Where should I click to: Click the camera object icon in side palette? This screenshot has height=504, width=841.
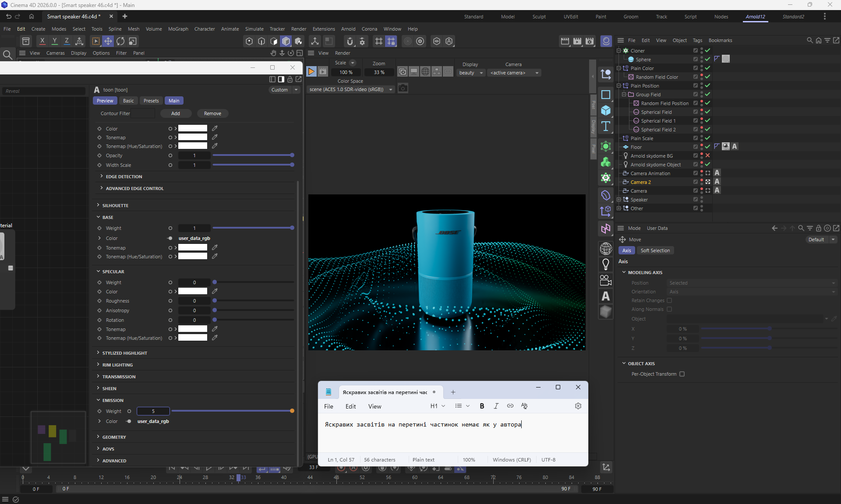pyautogui.click(x=606, y=280)
